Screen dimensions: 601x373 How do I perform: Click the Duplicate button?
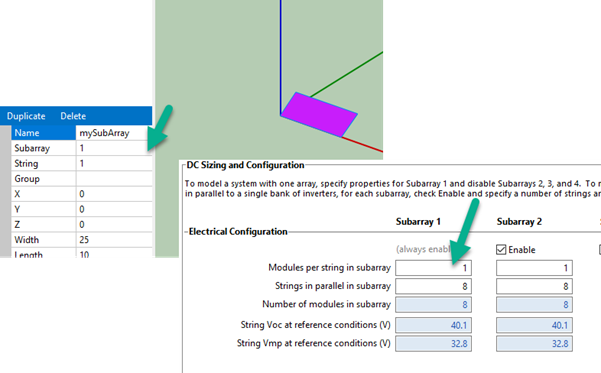(x=26, y=116)
